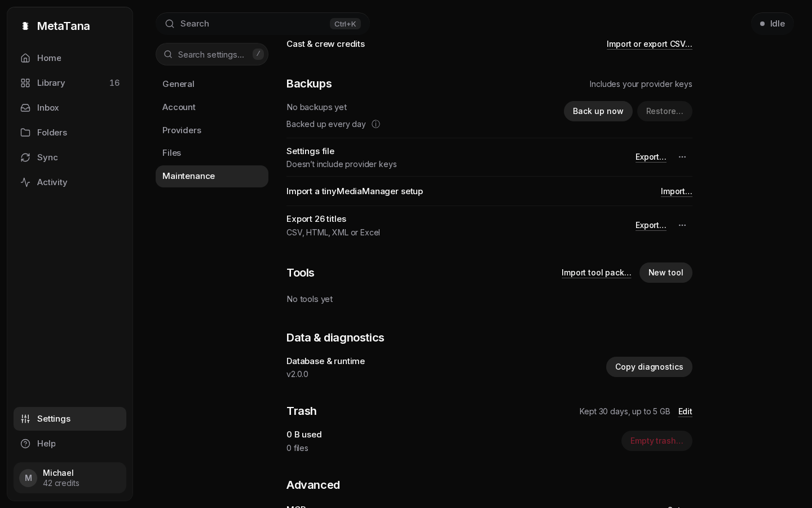Open Import tool pack... link
812x508 pixels.
click(597, 273)
